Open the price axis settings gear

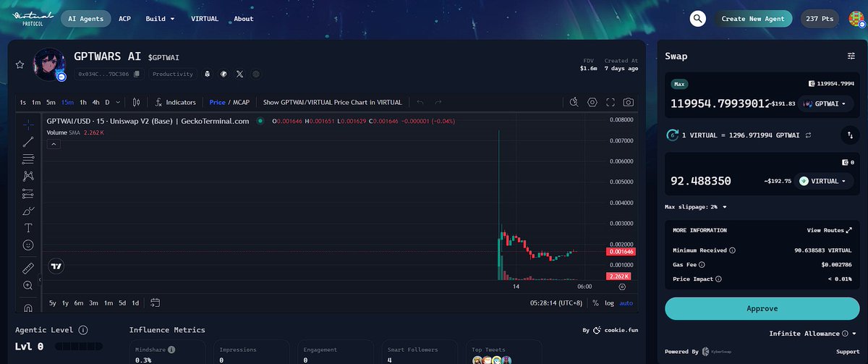pos(622,287)
